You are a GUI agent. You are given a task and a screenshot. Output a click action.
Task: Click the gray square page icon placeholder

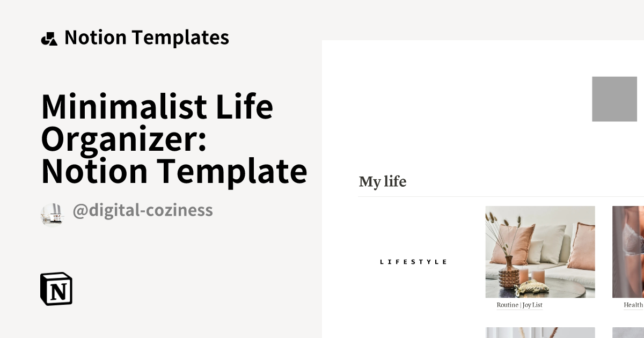click(x=614, y=99)
